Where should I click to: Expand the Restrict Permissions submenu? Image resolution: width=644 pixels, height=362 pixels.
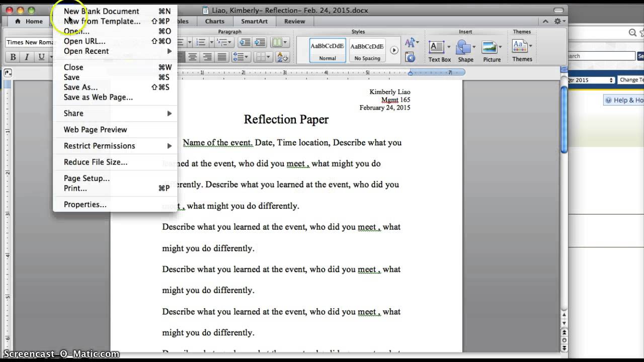115,146
